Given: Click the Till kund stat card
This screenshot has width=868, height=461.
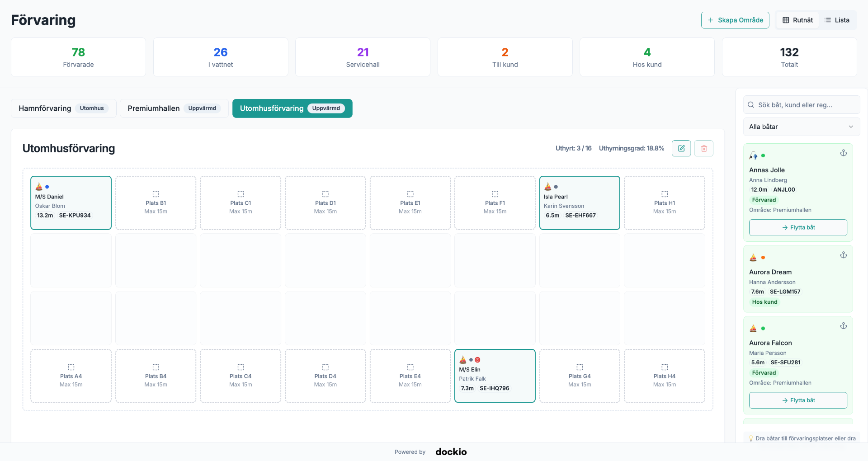Looking at the screenshot, I should point(505,57).
